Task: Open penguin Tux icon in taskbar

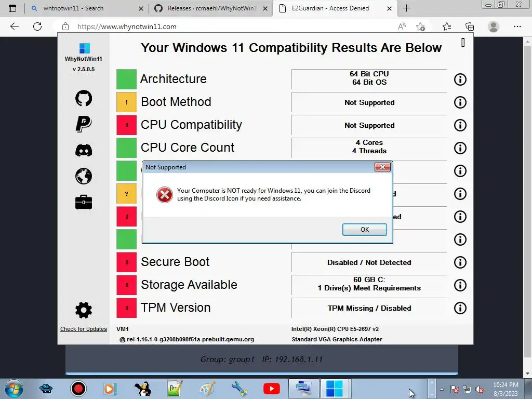Action: [143, 389]
